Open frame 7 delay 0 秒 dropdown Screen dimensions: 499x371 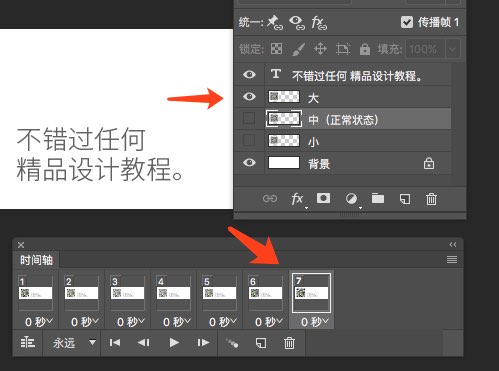(x=315, y=322)
